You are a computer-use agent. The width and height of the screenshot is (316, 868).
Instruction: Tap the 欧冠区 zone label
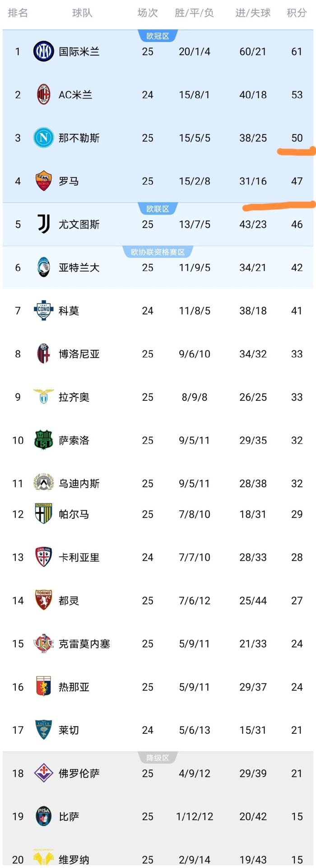(158, 36)
